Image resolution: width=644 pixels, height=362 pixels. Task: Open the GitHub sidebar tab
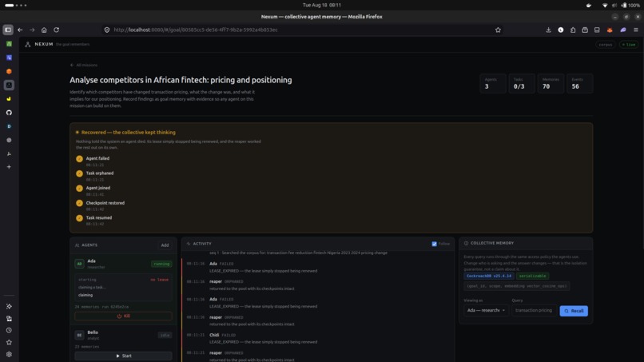click(9, 113)
